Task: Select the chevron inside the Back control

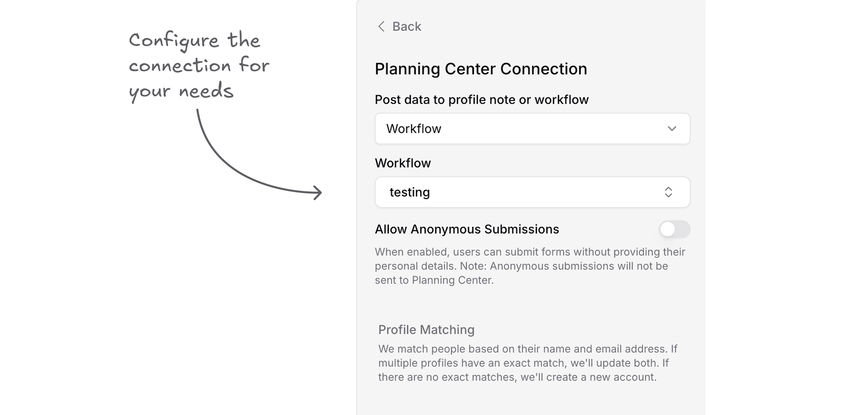Action: tap(381, 26)
